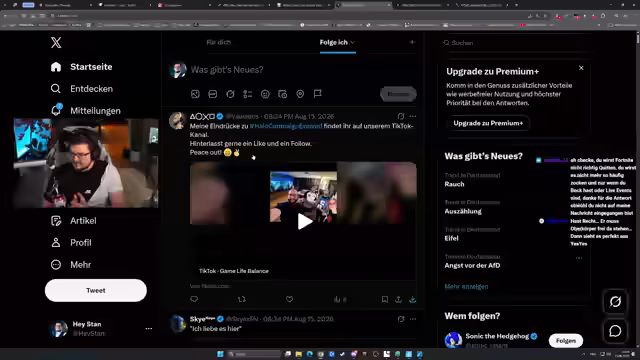Open the Mehr menu
The image size is (640, 360).
pos(71,265)
